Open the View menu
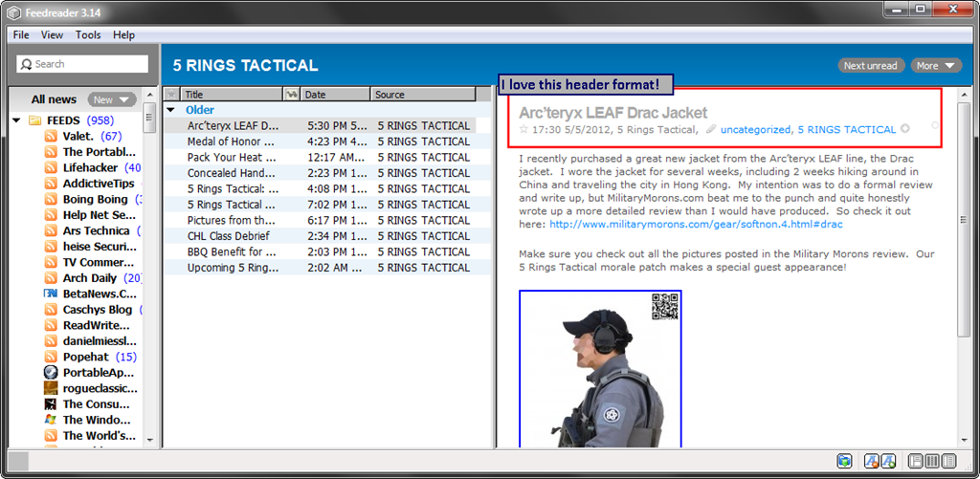This screenshot has height=479, width=980. click(52, 35)
